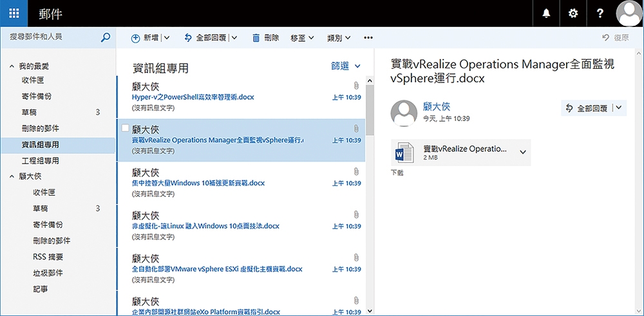
Task: Click the search magnifier icon
Action: pos(106,37)
